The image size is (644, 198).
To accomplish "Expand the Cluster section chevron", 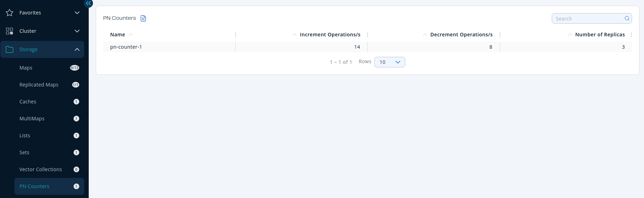I will (x=77, y=31).
